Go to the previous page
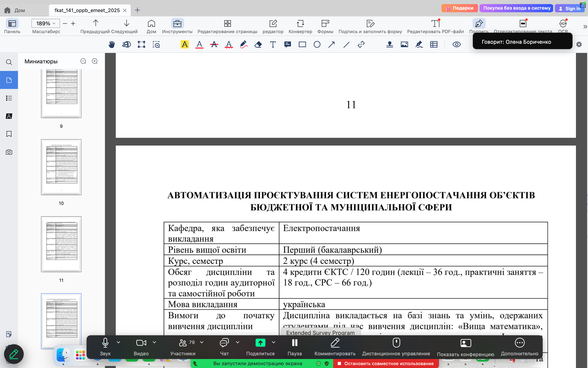This screenshot has height=368, width=588. (x=96, y=26)
